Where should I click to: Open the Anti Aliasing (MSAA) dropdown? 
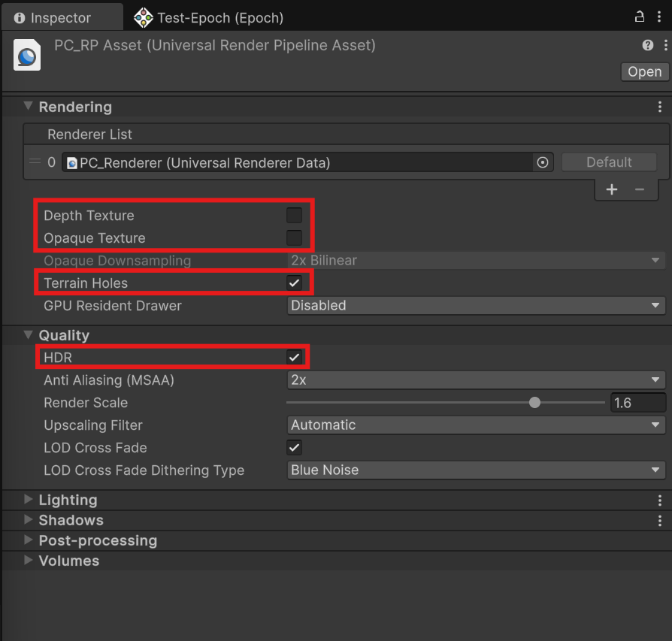[x=476, y=380]
